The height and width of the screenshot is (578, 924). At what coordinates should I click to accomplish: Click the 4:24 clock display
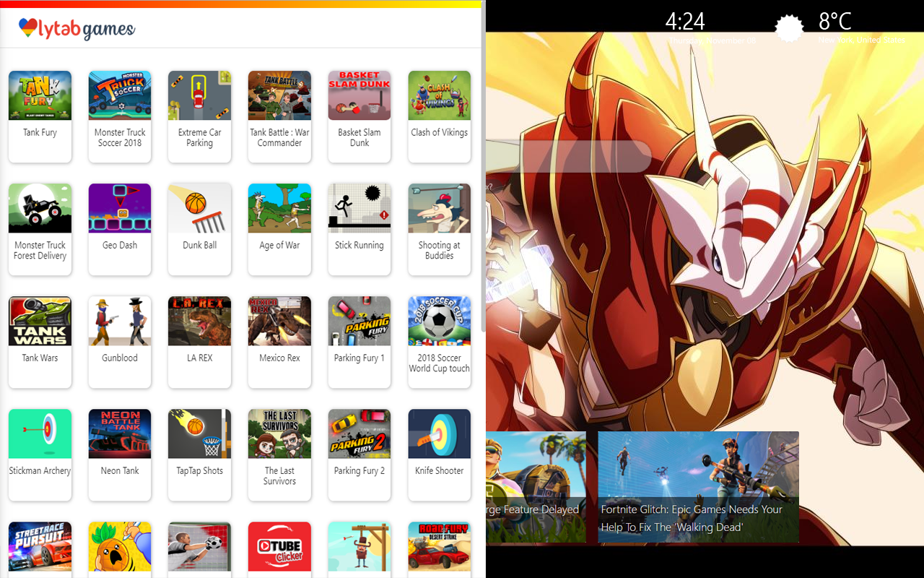pyautogui.click(x=685, y=22)
